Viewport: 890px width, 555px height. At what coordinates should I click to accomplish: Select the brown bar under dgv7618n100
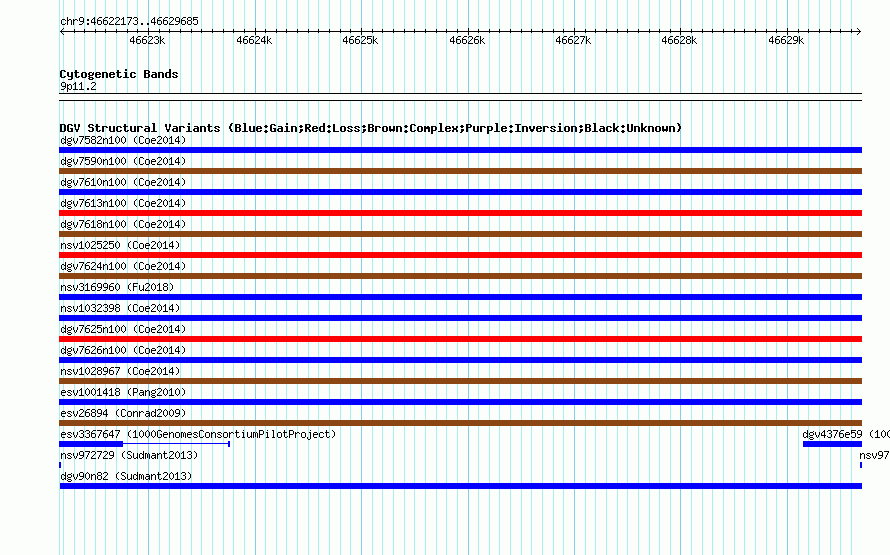(x=460, y=234)
